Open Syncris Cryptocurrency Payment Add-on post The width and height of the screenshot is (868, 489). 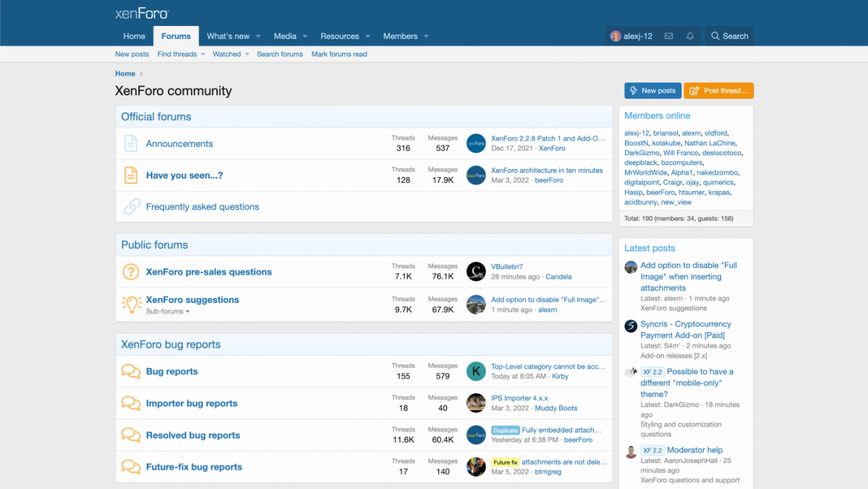pos(686,330)
